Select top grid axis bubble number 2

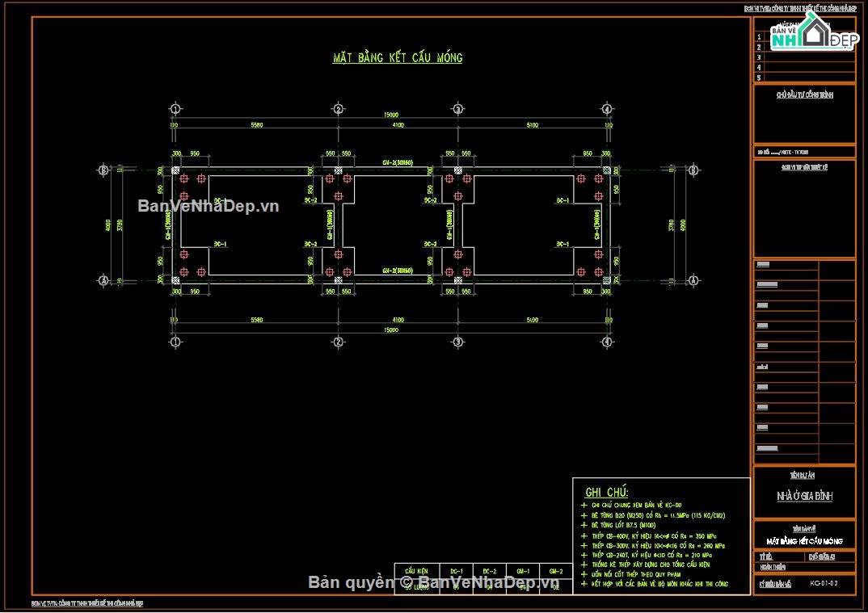point(339,109)
